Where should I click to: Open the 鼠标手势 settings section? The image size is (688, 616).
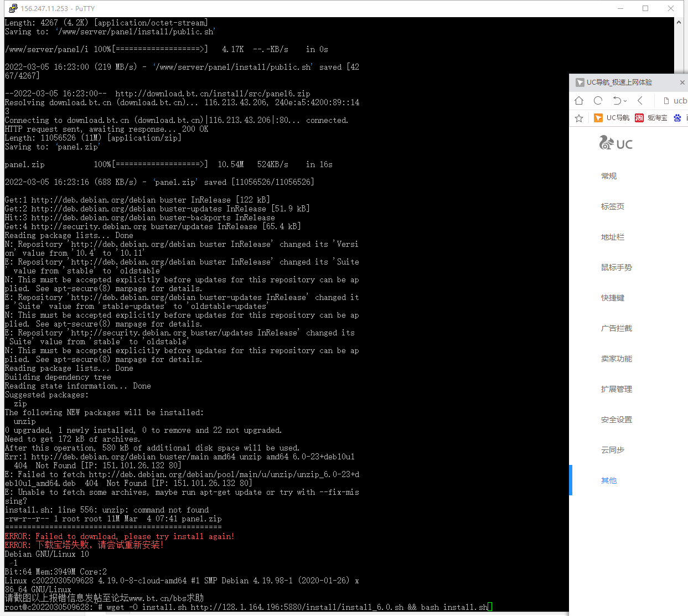coord(617,267)
